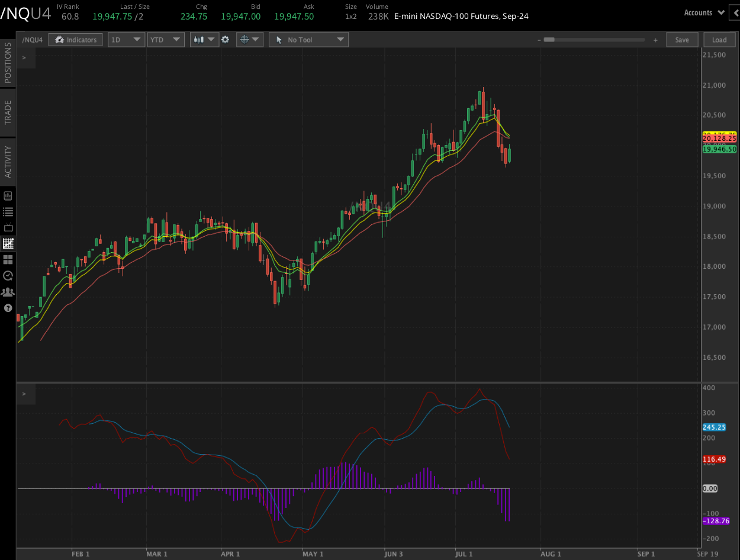Screen dimensions: 740x560
Task: Click the watchlist icon in the sidebar
Action: [8, 211]
